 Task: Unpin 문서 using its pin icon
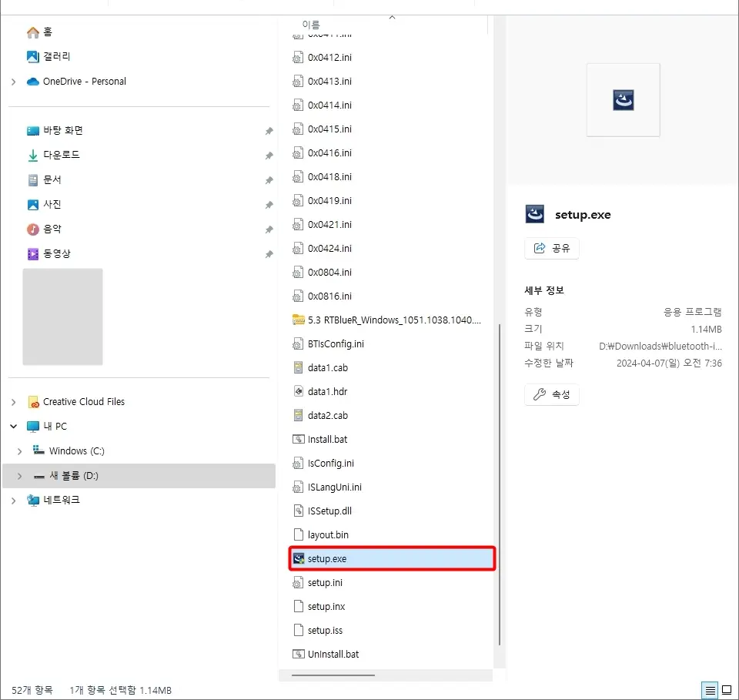coord(269,179)
